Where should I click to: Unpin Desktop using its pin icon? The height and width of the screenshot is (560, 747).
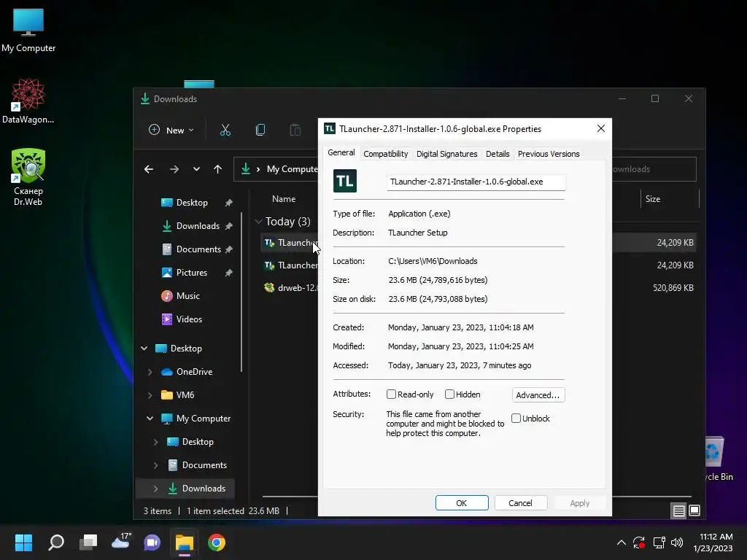[x=228, y=203]
